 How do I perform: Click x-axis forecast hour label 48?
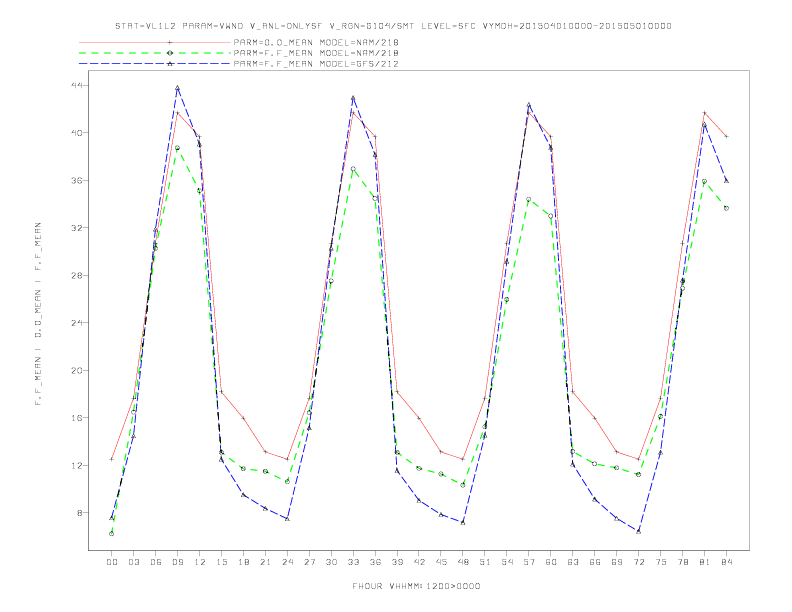(463, 562)
